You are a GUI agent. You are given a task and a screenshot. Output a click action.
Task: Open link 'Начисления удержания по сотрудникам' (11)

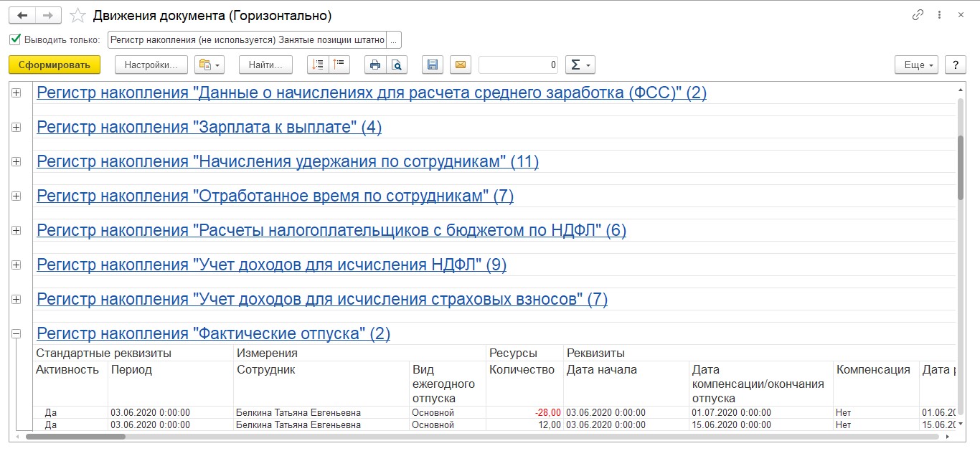click(x=288, y=161)
